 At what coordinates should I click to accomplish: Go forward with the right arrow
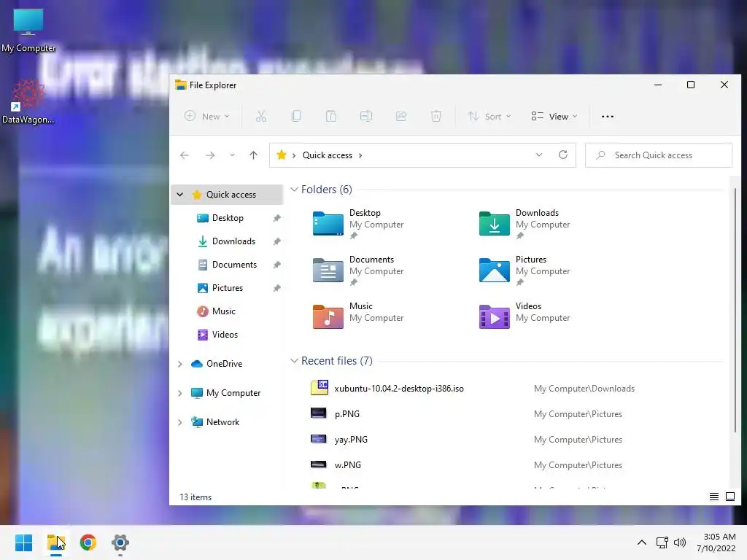pyautogui.click(x=209, y=155)
